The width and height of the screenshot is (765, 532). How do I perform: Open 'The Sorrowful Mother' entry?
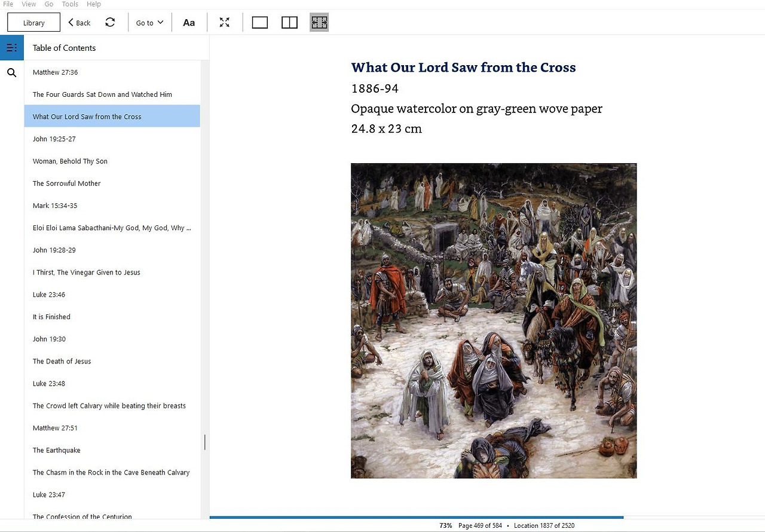coord(112,184)
